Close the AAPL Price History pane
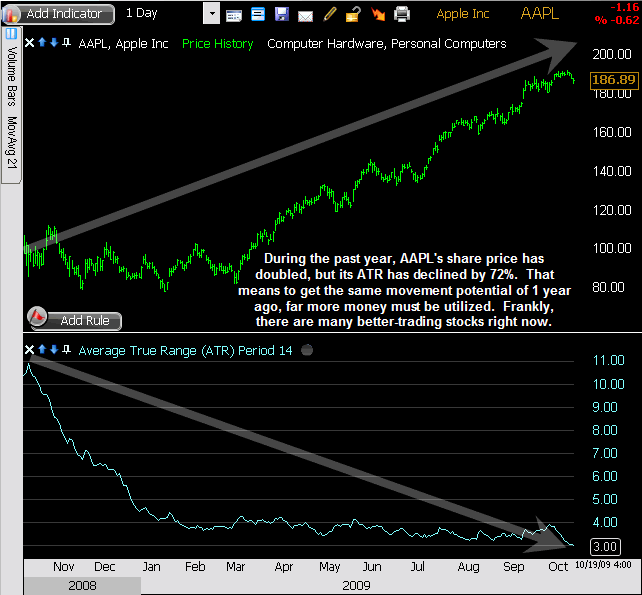This screenshot has width=642, height=595. pos(29,43)
